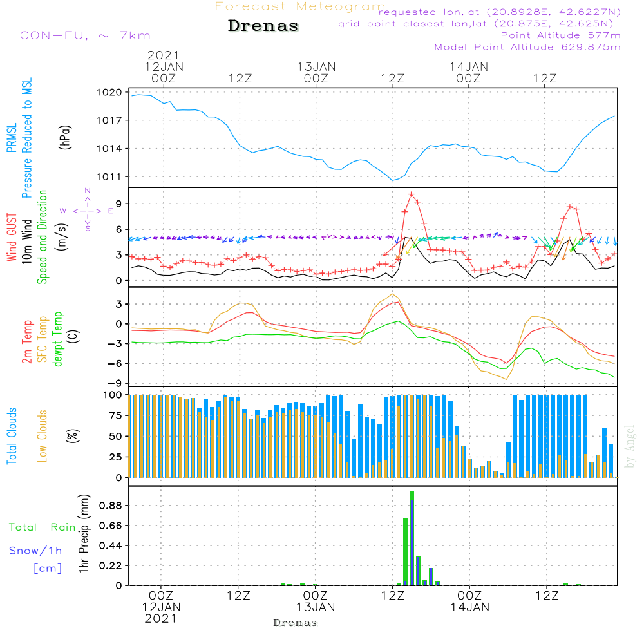Click the bottom '14JAN' date label

[470, 607]
